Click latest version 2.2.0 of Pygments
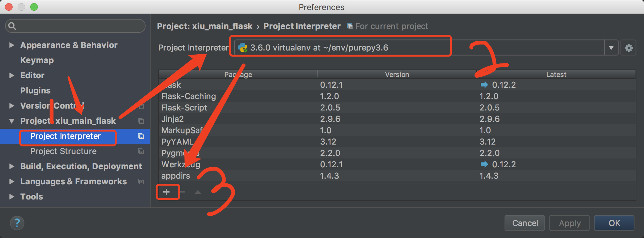 [490, 153]
